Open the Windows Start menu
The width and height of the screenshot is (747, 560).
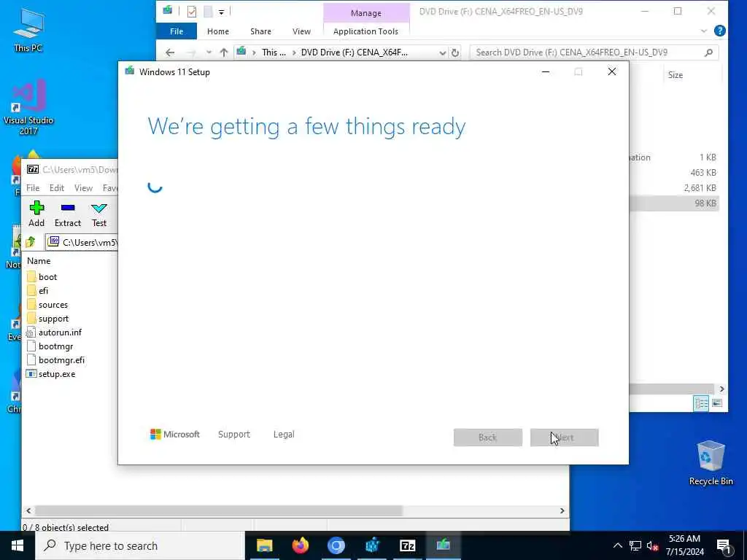18,545
